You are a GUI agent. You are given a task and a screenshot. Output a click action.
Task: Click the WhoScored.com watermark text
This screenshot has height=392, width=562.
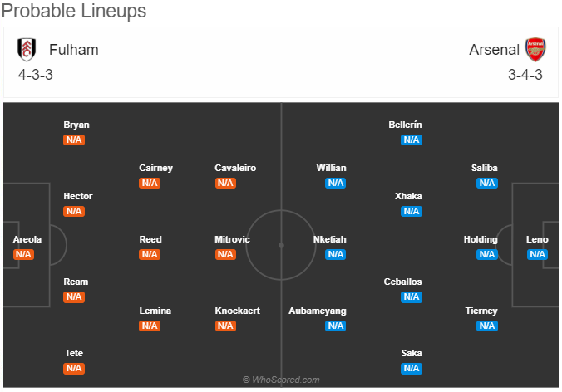tap(281, 380)
